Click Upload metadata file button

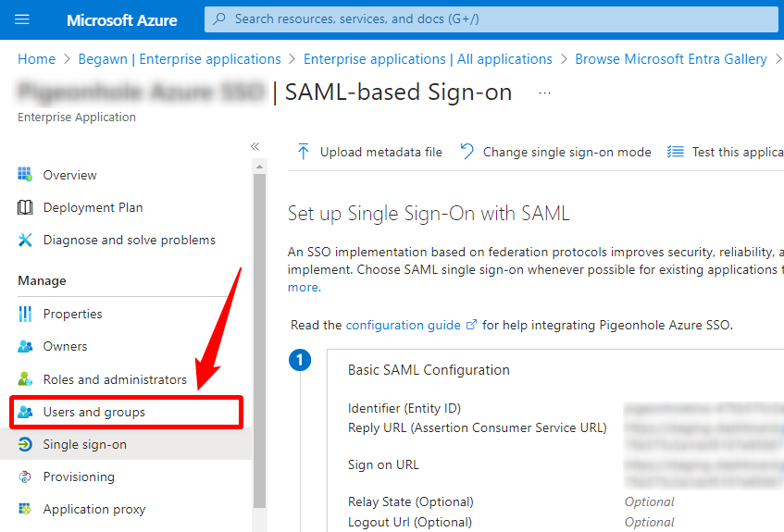pyautogui.click(x=370, y=152)
